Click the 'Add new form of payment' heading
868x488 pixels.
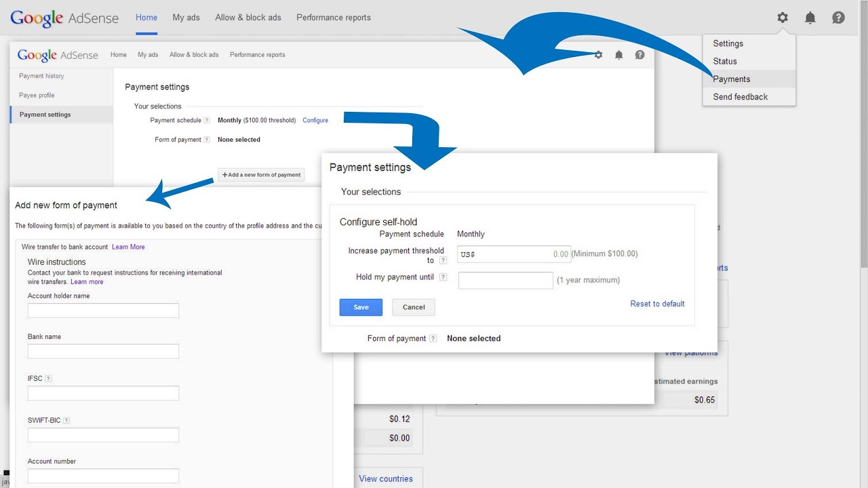(66, 205)
